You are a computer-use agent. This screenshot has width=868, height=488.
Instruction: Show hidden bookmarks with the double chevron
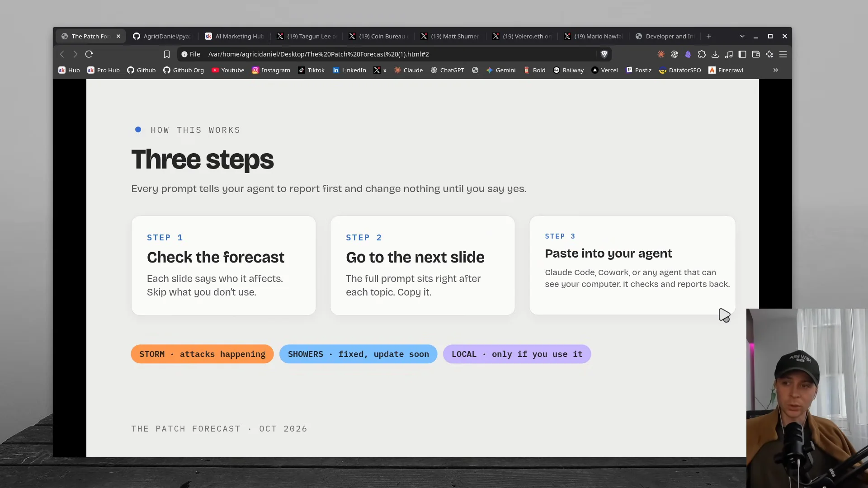point(775,70)
